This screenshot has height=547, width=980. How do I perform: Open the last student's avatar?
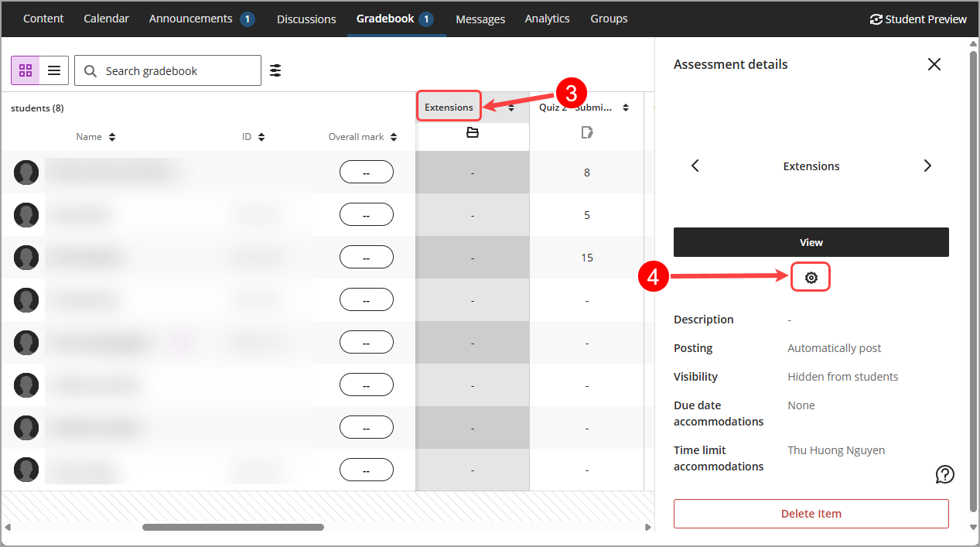(26, 470)
